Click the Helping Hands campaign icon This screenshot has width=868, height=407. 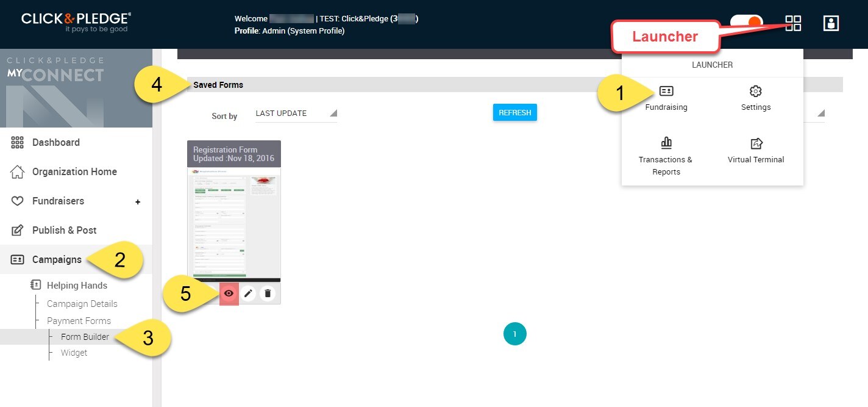(x=35, y=285)
